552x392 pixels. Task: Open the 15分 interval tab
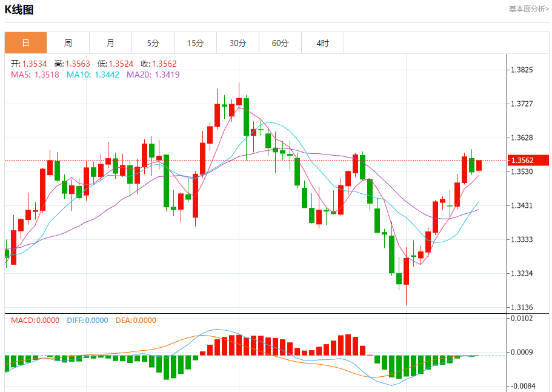click(195, 43)
